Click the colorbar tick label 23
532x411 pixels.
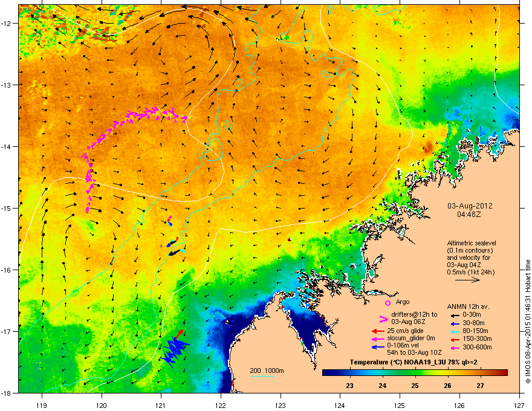coord(349,386)
